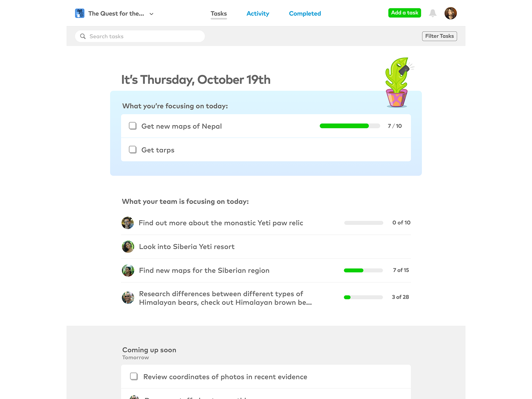Tick Review coordinates of photos checkbox
This screenshot has width=532, height=399.
click(134, 376)
